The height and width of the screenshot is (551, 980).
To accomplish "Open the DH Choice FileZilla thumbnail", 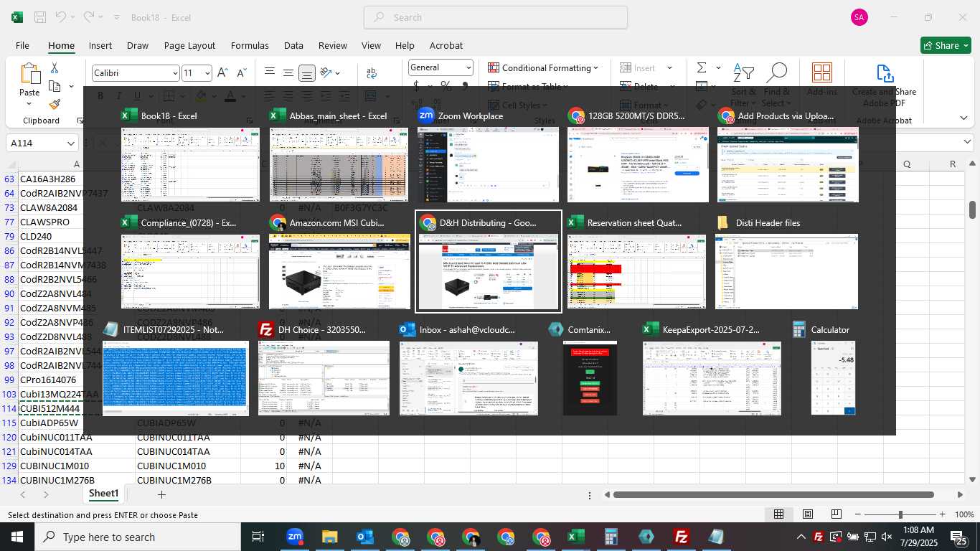I will click(323, 378).
